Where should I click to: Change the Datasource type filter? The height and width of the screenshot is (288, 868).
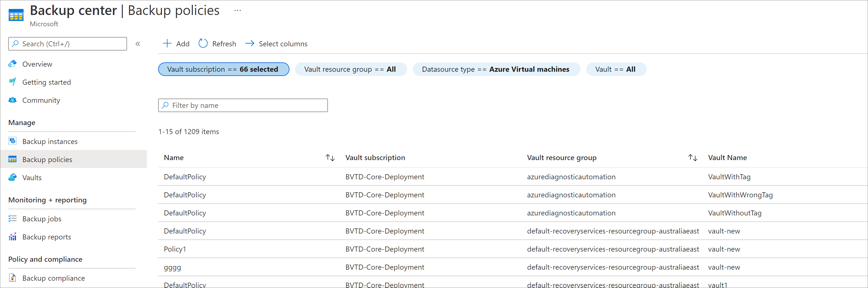click(496, 69)
